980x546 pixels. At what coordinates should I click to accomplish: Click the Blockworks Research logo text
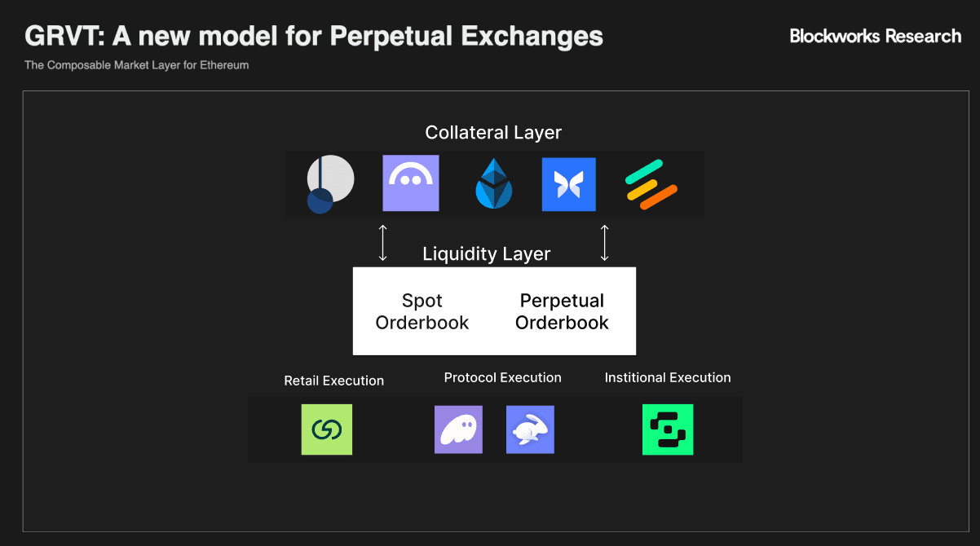(x=875, y=36)
